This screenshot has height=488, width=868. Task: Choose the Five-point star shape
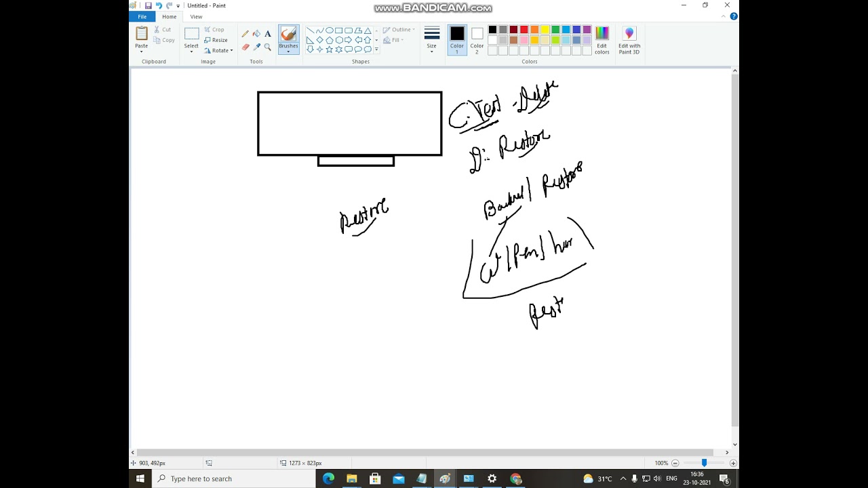(x=329, y=49)
